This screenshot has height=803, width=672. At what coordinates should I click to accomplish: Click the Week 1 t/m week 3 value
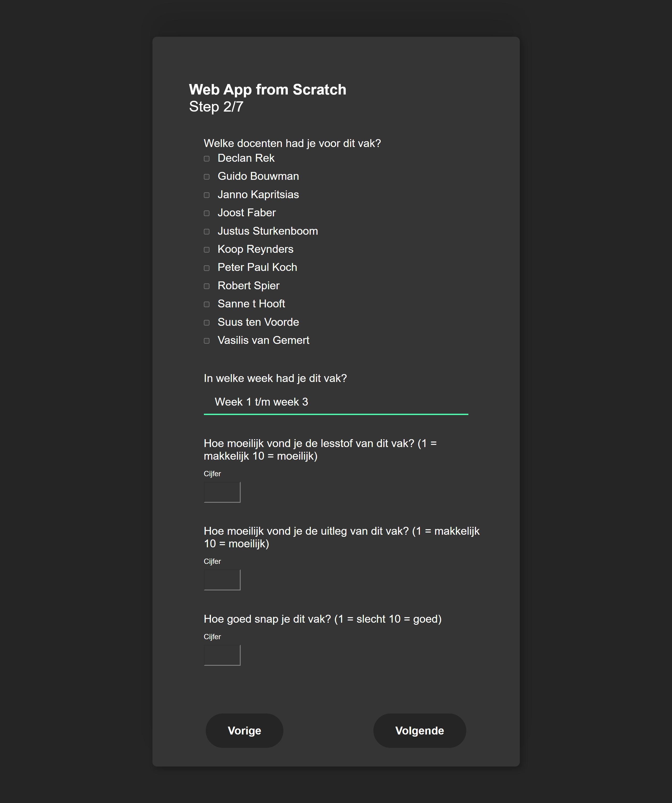[261, 402]
